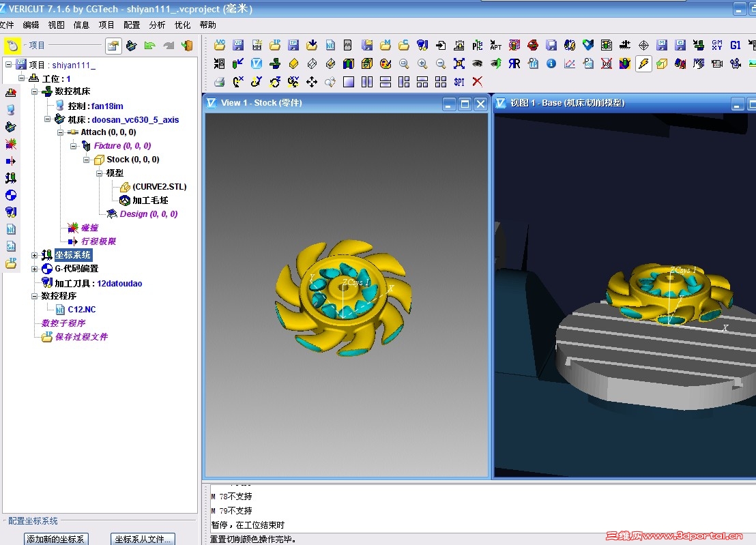Open the 文件 menu
Image resolution: width=756 pixels, height=545 pixels.
7,25
